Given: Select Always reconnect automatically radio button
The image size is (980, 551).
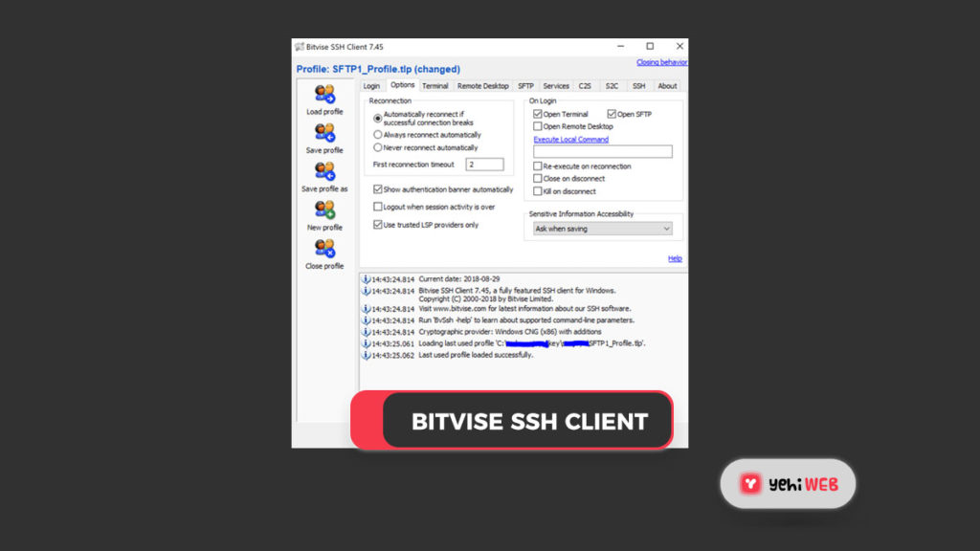Looking at the screenshot, I should 378,135.
